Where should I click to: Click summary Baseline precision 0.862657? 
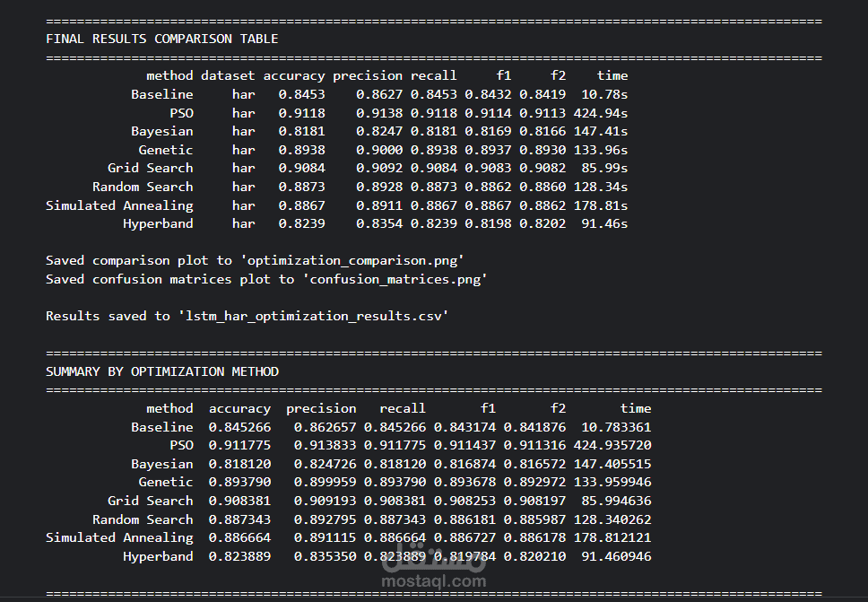pyautogui.click(x=325, y=427)
